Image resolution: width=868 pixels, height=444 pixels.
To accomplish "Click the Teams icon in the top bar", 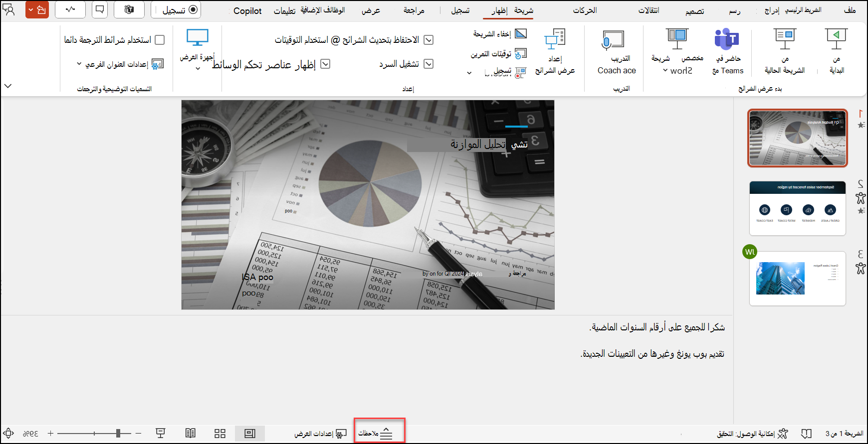I will 129,9.
